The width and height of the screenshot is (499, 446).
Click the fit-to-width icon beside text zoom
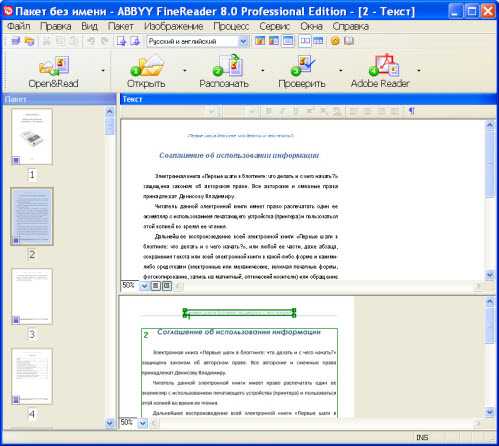click(156, 286)
